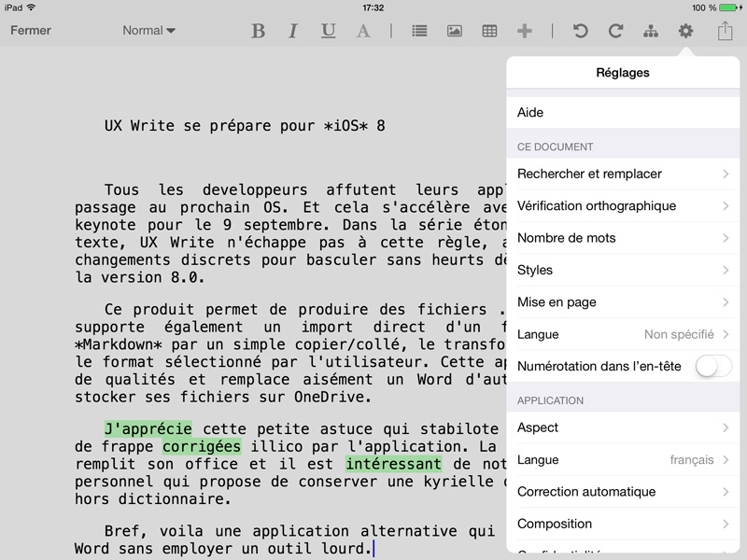Tap the battery icon in status bar
Viewport: 747px width, 560px height.
coord(729,7)
